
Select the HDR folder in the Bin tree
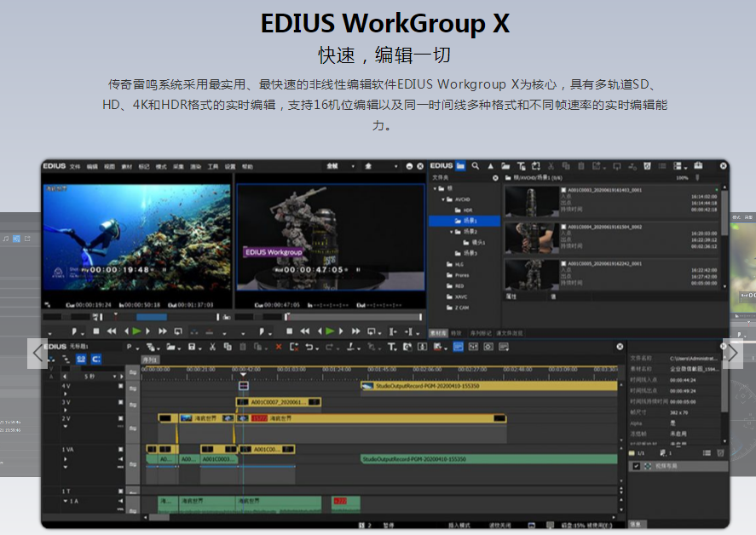click(x=464, y=210)
